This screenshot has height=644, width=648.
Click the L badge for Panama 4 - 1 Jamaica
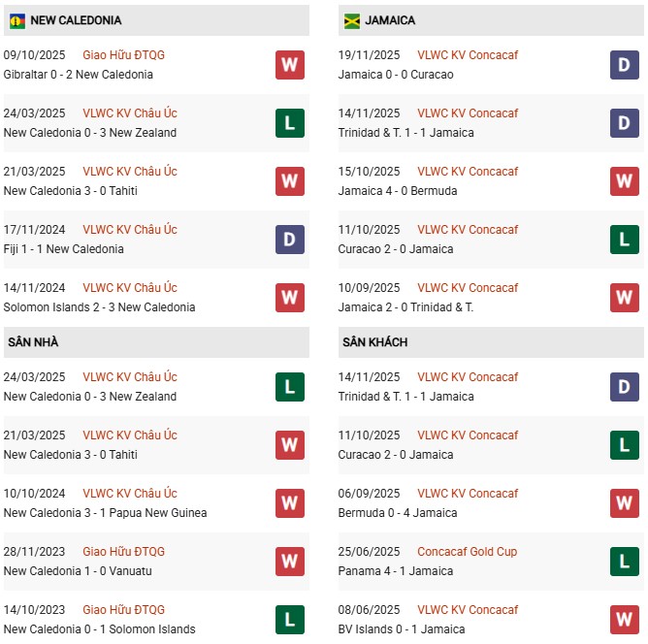coord(624,562)
